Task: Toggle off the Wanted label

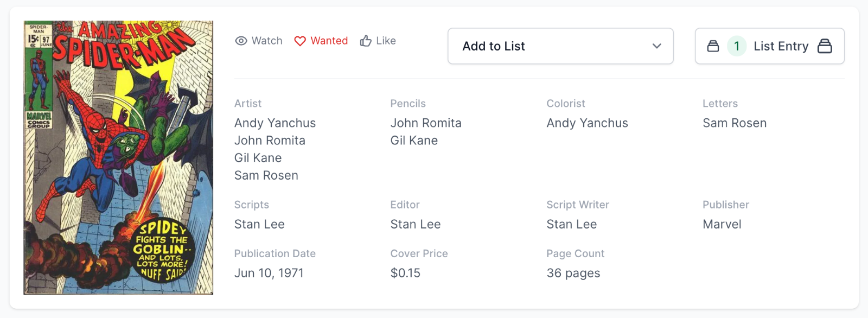Action: click(x=329, y=41)
